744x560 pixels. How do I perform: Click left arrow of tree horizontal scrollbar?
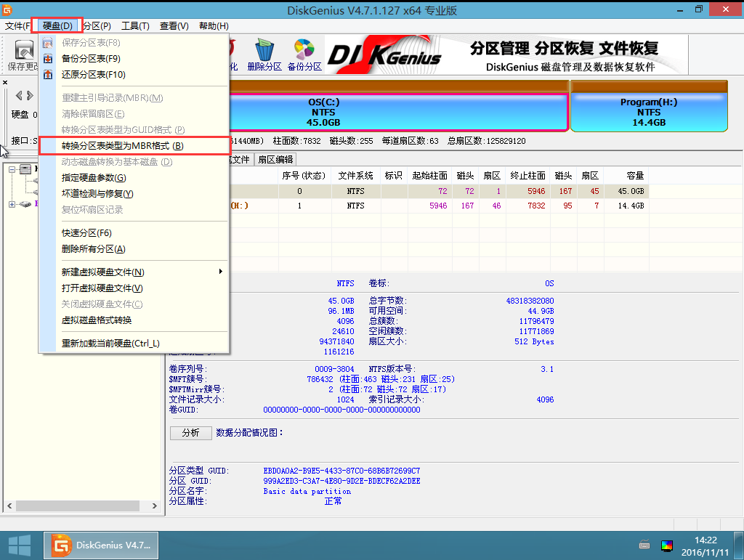[9, 506]
